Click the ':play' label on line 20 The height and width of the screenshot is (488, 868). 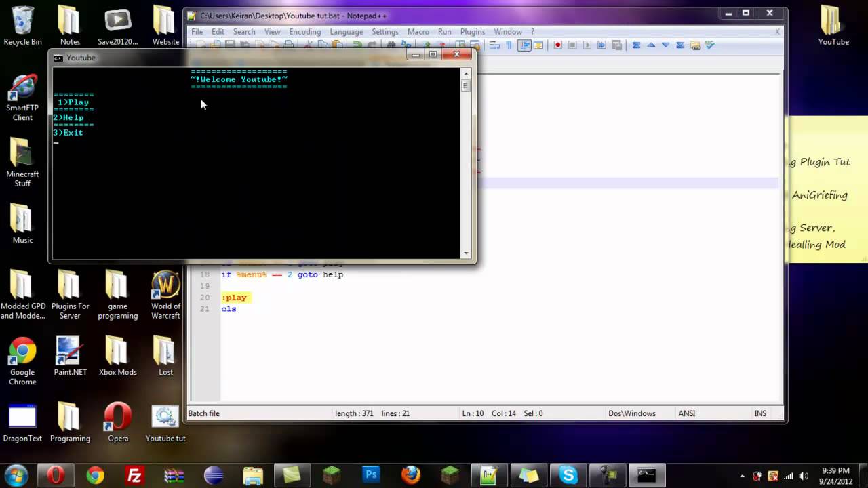[x=235, y=298]
